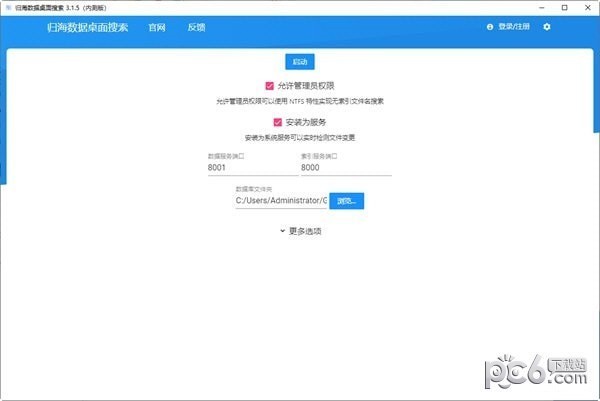Click the chevron arrow beside 更多选项
Viewport: 600px width, 401px height.
pos(283,231)
